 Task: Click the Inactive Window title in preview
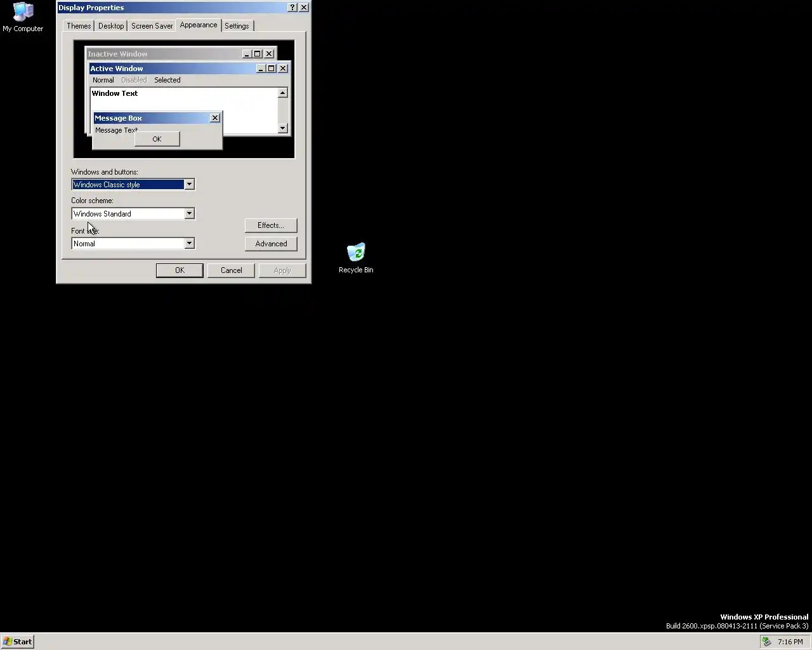coord(117,54)
